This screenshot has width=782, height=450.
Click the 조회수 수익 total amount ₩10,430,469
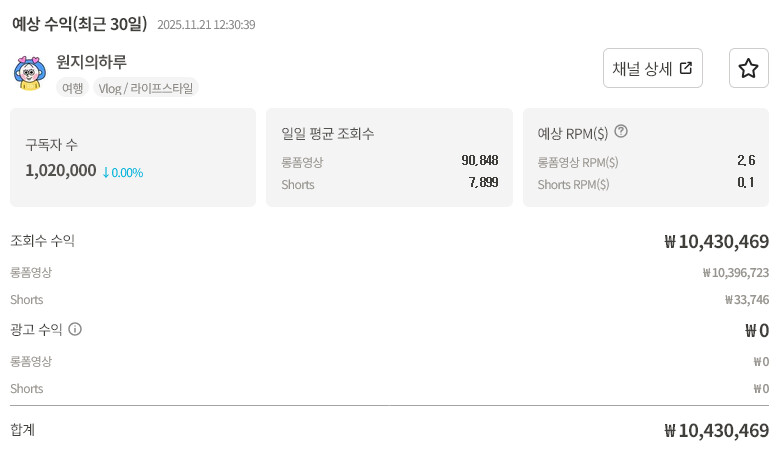(x=716, y=241)
